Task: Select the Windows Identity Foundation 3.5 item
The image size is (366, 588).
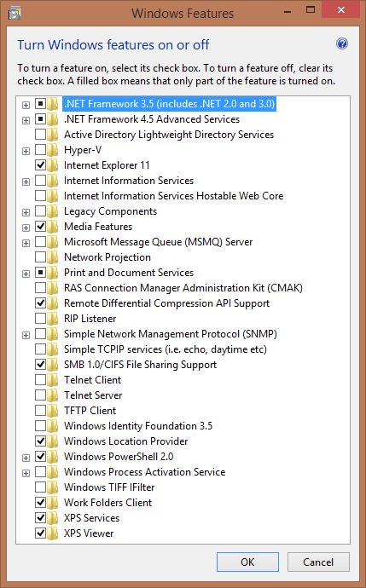Action: 138,426
